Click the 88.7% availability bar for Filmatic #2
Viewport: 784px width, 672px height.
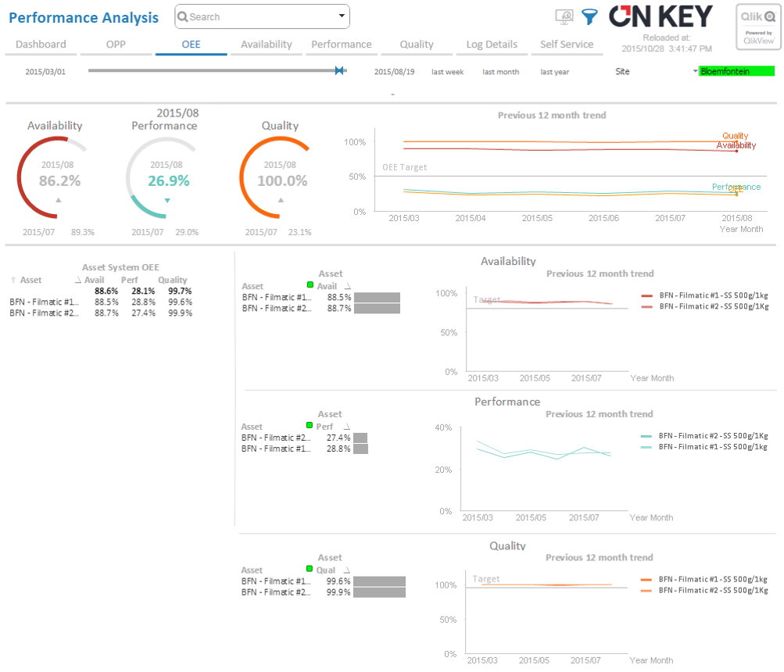(377, 309)
